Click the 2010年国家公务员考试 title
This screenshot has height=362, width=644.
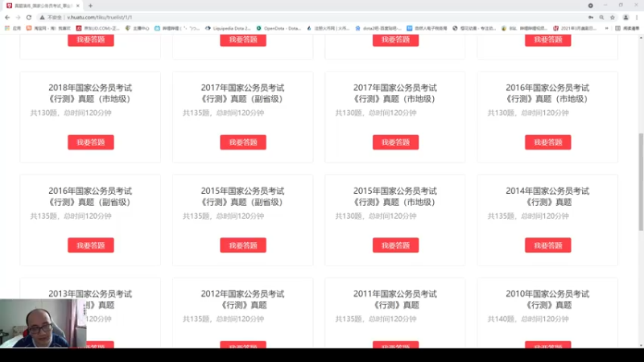click(547, 299)
